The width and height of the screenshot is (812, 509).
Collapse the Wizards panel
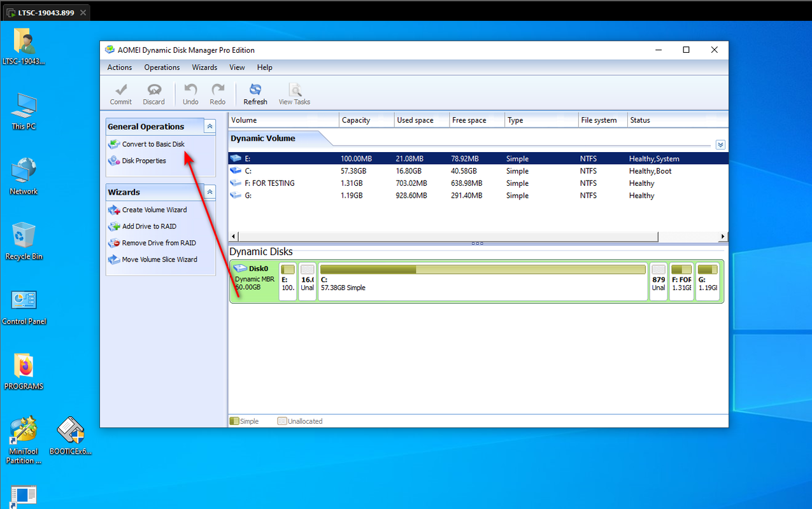point(210,192)
